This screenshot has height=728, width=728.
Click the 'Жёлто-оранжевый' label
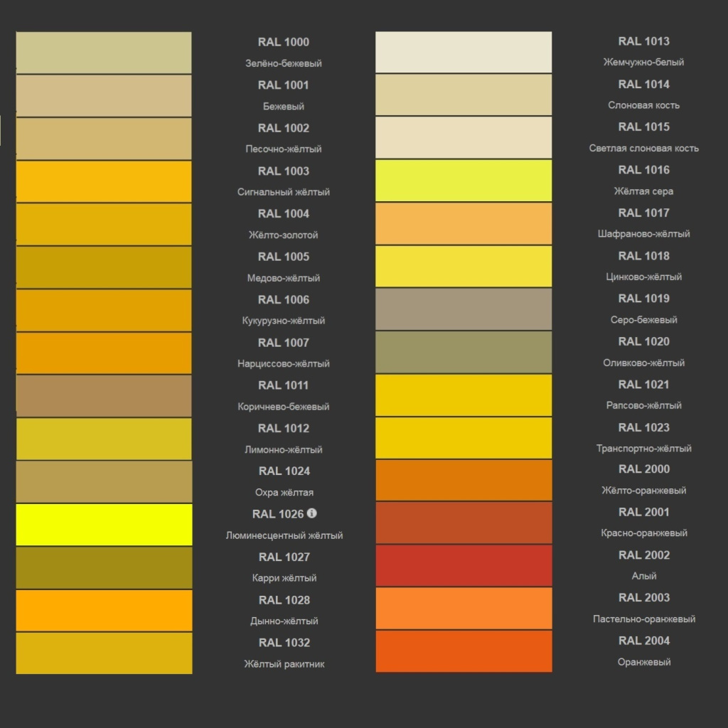coord(643,491)
